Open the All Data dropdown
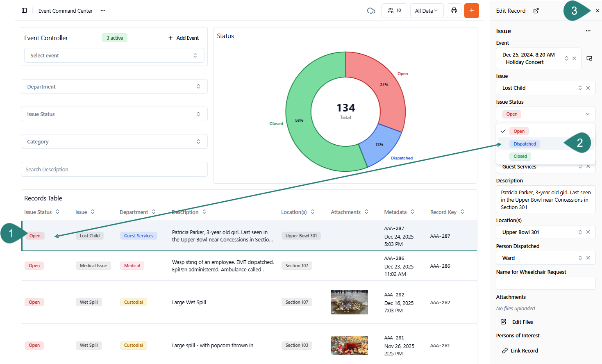The width and height of the screenshot is (602, 364). pos(426,11)
